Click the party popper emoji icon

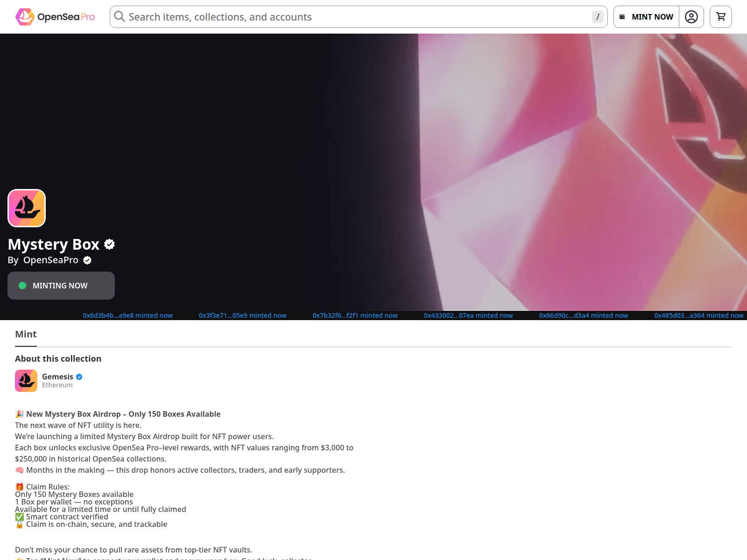(20, 414)
